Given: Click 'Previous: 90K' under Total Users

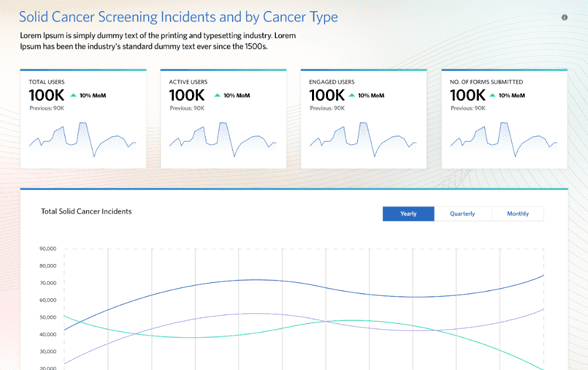Looking at the screenshot, I should pos(47,108).
